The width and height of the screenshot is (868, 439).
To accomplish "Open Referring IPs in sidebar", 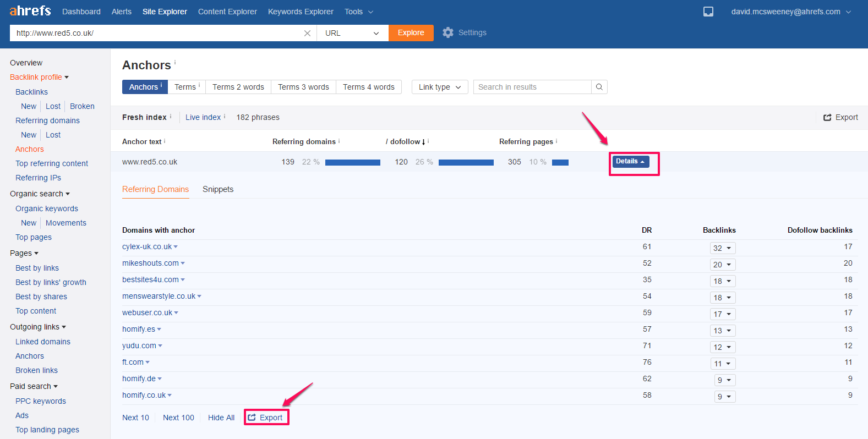I will point(38,178).
